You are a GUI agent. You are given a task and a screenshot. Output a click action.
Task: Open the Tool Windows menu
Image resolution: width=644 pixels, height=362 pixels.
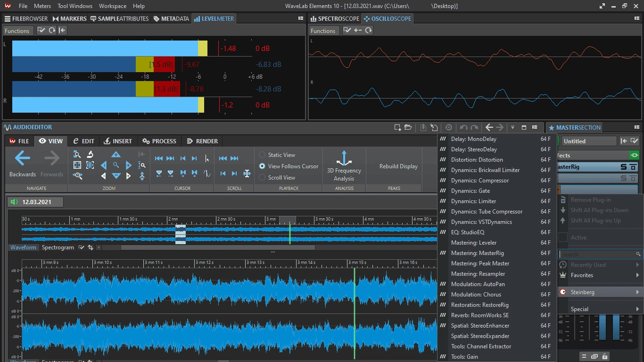[x=75, y=6]
